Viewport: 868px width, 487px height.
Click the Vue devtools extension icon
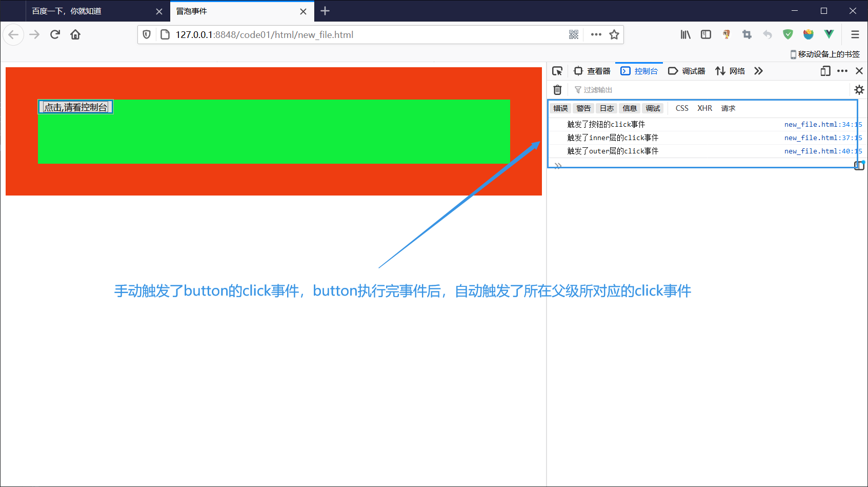[x=829, y=34]
